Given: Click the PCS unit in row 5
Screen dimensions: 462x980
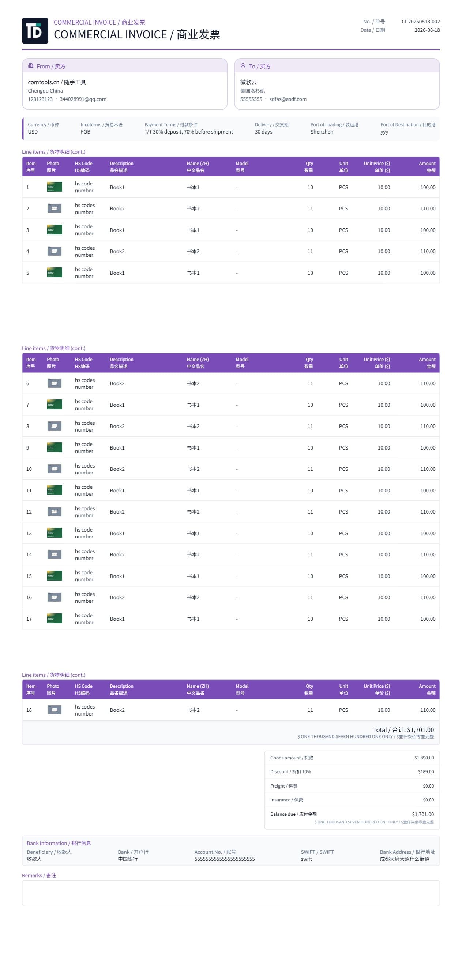Looking at the screenshot, I should (x=343, y=273).
